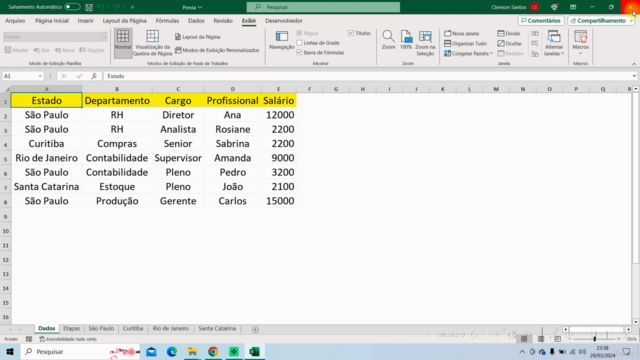Open the Arquivo menu
The width and height of the screenshot is (640, 360).
15,21
